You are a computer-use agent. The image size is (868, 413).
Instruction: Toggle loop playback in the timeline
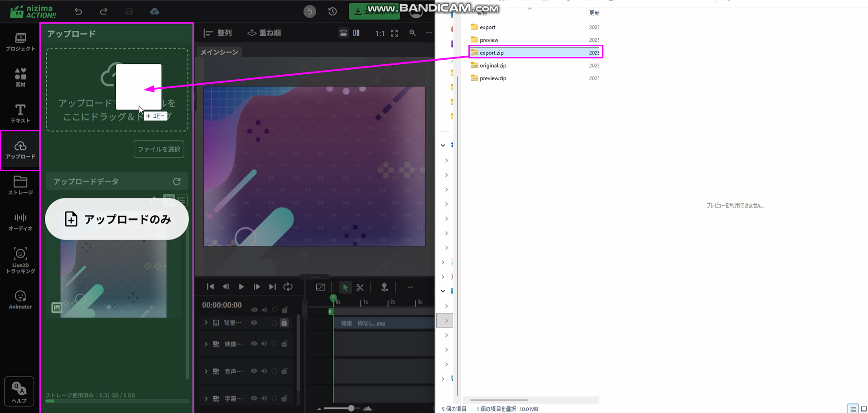point(288,287)
